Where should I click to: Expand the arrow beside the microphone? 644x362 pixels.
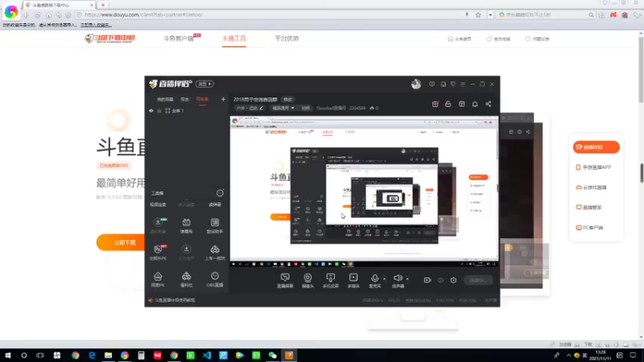(385, 279)
